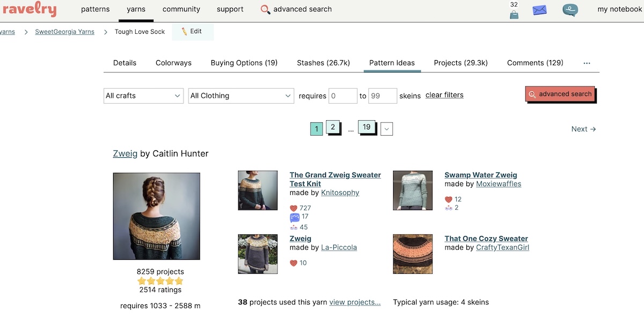Click comments bubble icon with 17
644x314 pixels.
click(294, 217)
